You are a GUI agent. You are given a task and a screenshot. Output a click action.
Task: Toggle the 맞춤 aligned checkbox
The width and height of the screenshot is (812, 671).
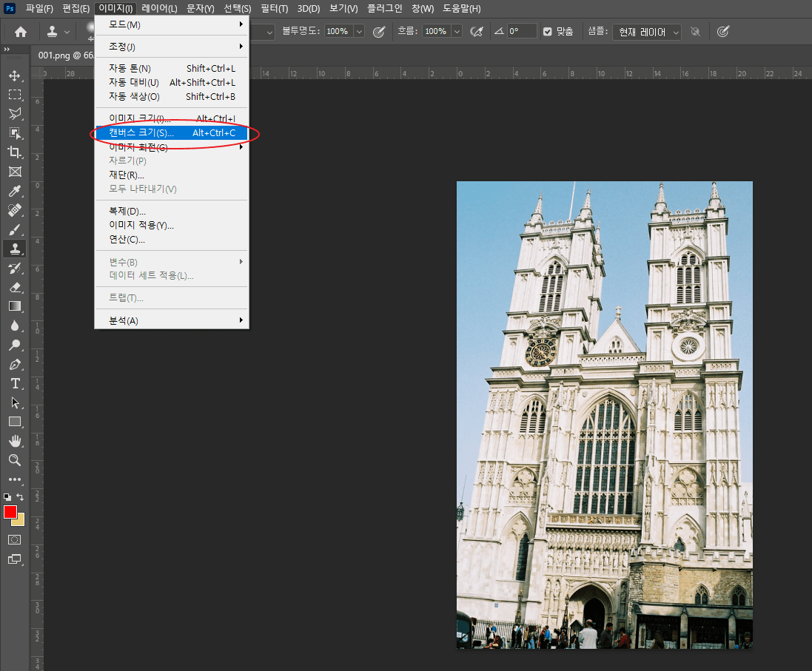[547, 32]
